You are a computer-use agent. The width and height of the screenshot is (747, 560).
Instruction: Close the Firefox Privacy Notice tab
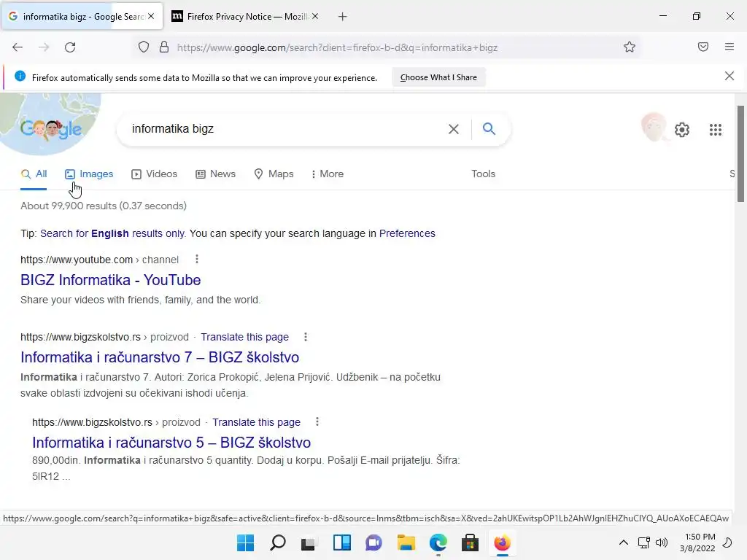[x=315, y=16]
